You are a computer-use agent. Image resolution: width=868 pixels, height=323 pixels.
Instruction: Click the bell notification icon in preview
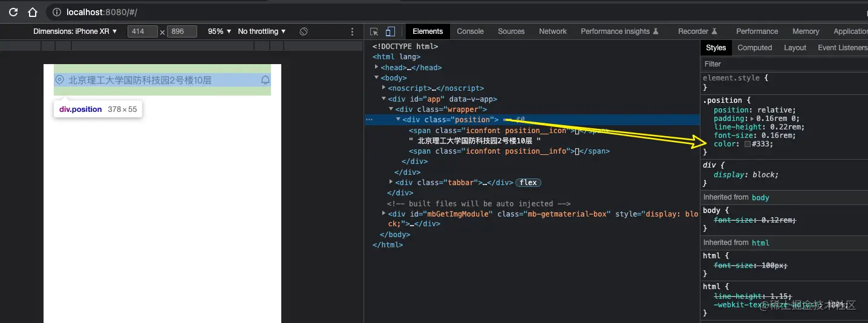click(265, 80)
